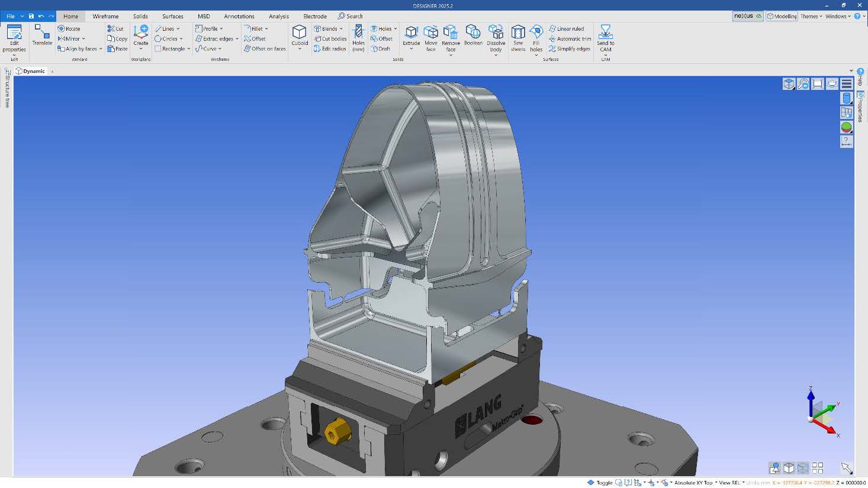This screenshot has height=488, width=868.
Task: Switch to the Wireframe tab
Action: 105,16
